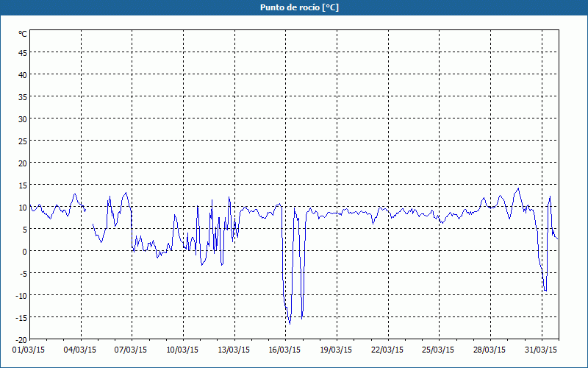The image size is (588, 368).
Task: Click the dew point minimum near 31/03/15
Action: [545, 291]
